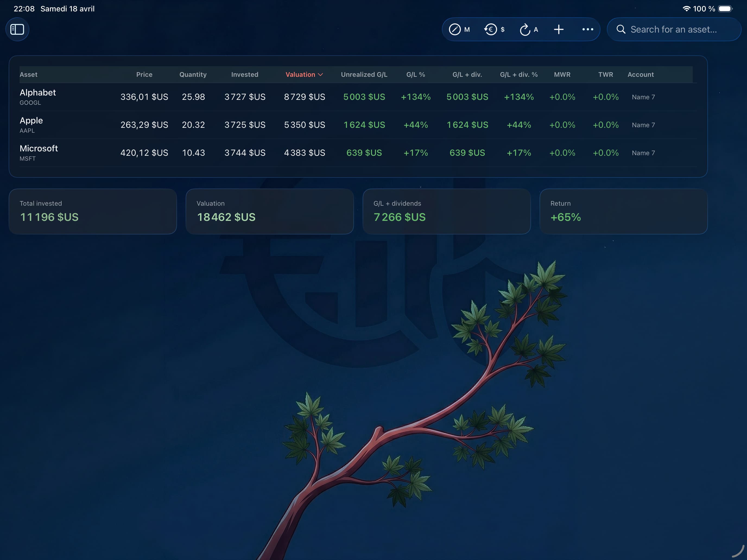The height and width of the screenshot is (560, 747).
Task: Open the three-dots more menu
Action: tap(588, 29)
